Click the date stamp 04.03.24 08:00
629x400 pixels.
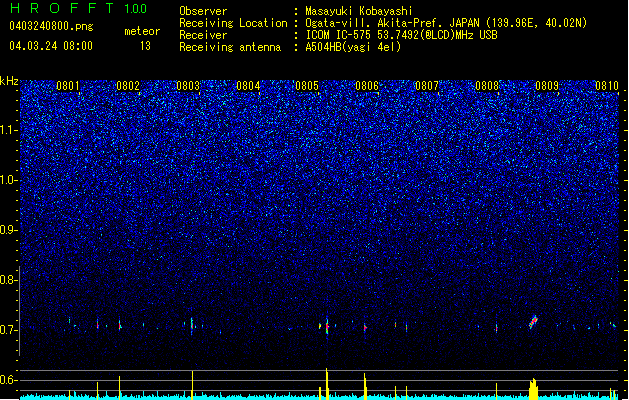(51, 46)
